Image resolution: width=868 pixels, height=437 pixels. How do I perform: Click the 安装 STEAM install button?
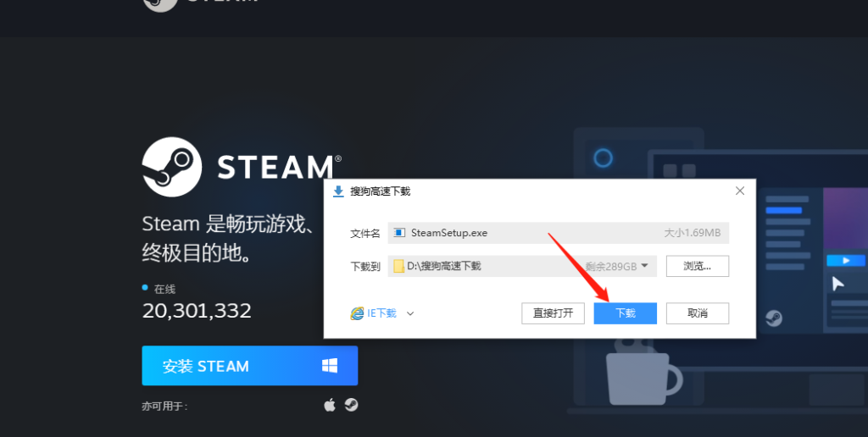250,366
